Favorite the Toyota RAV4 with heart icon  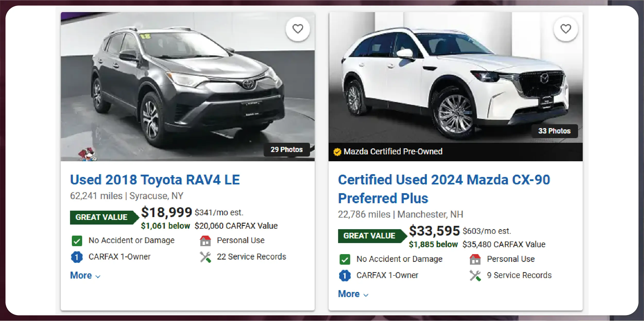pyautogui.click(x=298, y=29)
